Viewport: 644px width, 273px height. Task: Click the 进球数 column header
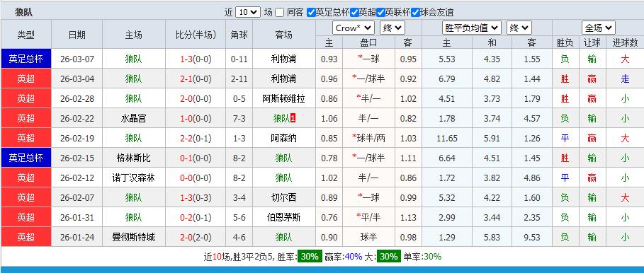625,42
